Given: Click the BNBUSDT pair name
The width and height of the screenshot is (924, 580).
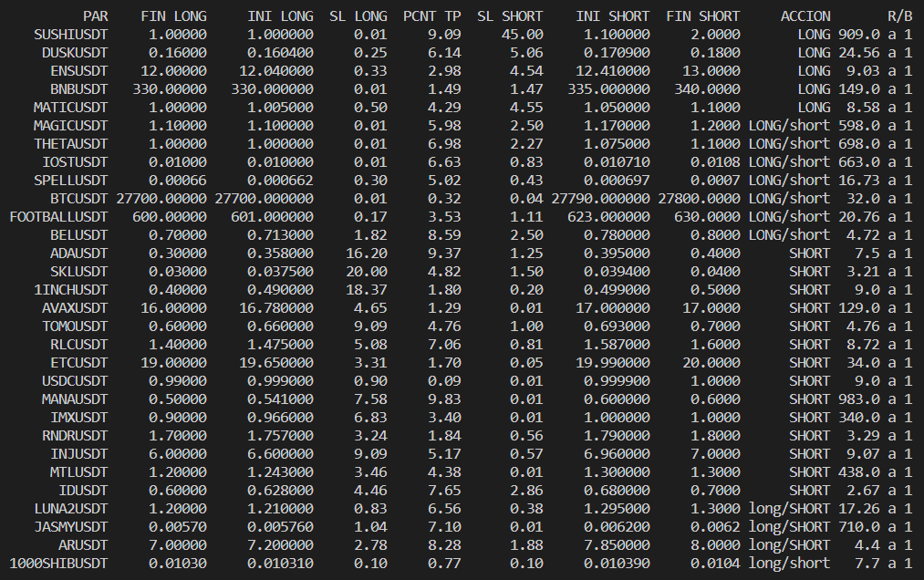Looking at the screenshot, I should [x=79, y=89].
